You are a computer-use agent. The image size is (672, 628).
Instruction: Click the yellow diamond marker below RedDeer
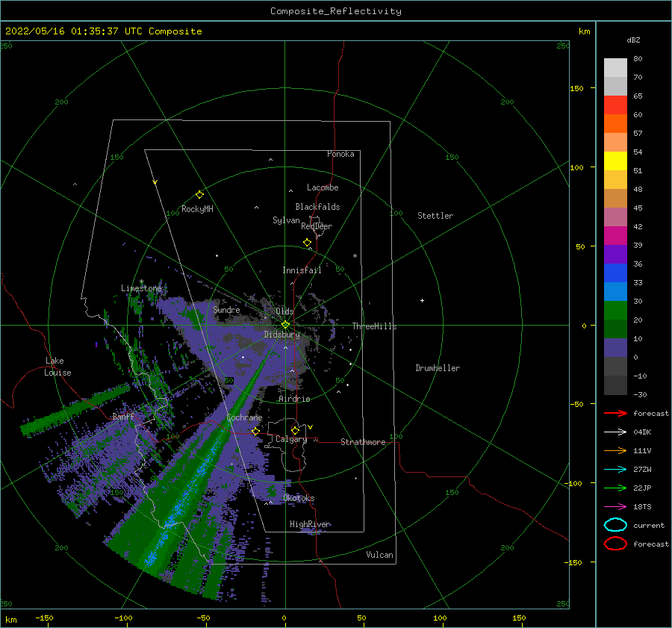point(307,243)
